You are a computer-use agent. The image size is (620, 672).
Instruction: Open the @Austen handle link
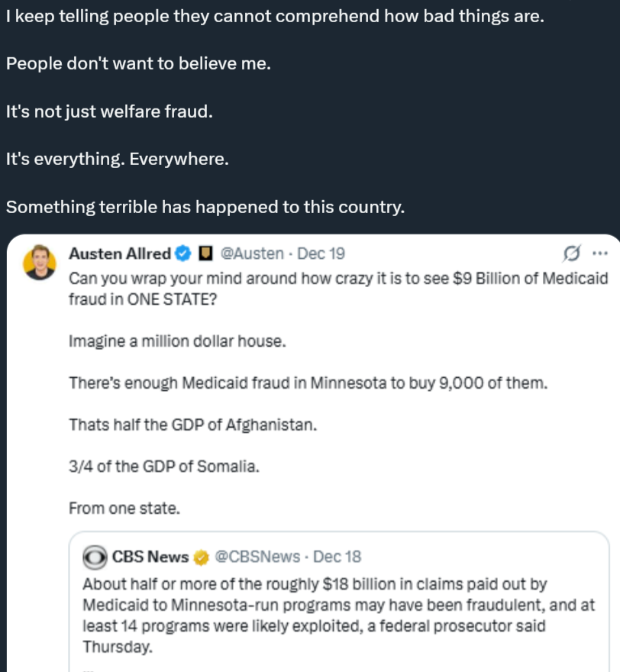click(x=251, y=254)
